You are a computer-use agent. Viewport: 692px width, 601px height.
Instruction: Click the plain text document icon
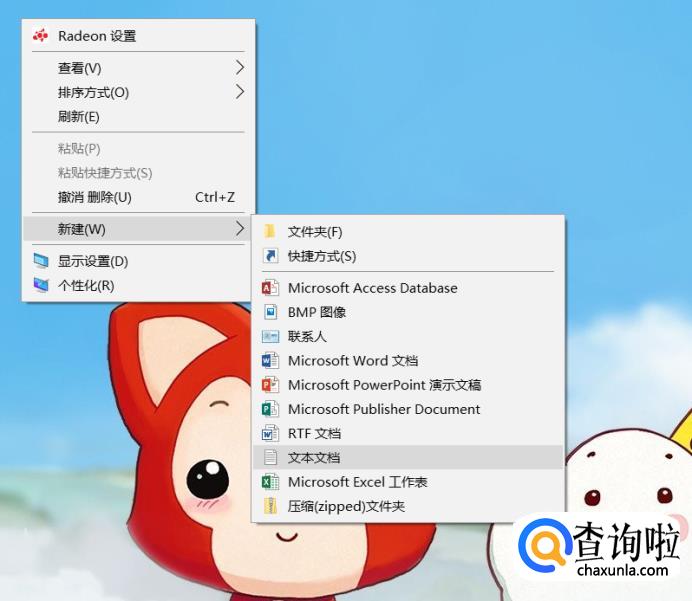[270, 457]
